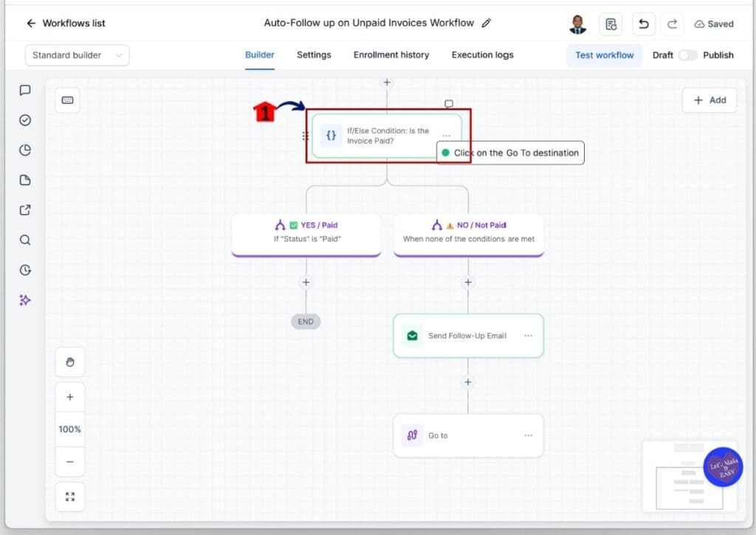Open the purple AI sparkle sidebar icon
The width and height of the screenshot is (756, 535).
(25, 300)
